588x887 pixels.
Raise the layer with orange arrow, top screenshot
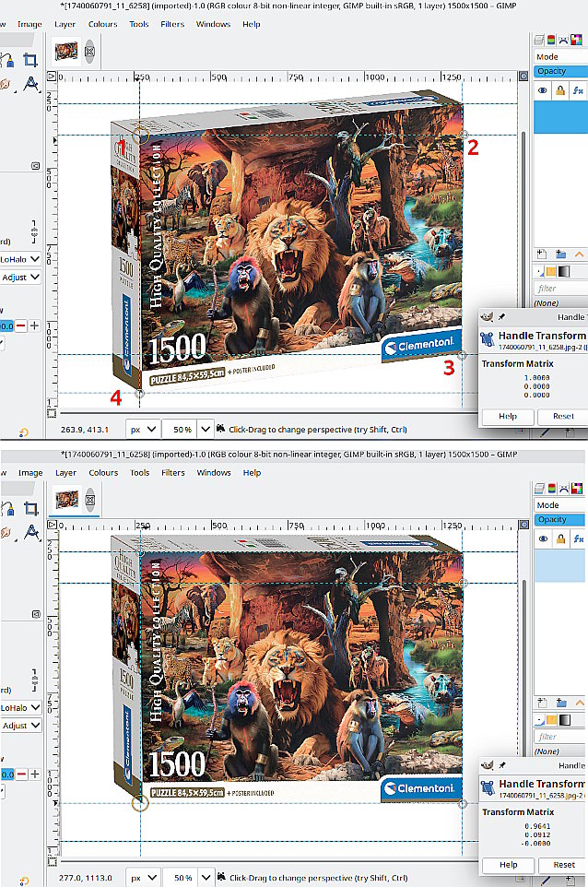coord(579,254)
